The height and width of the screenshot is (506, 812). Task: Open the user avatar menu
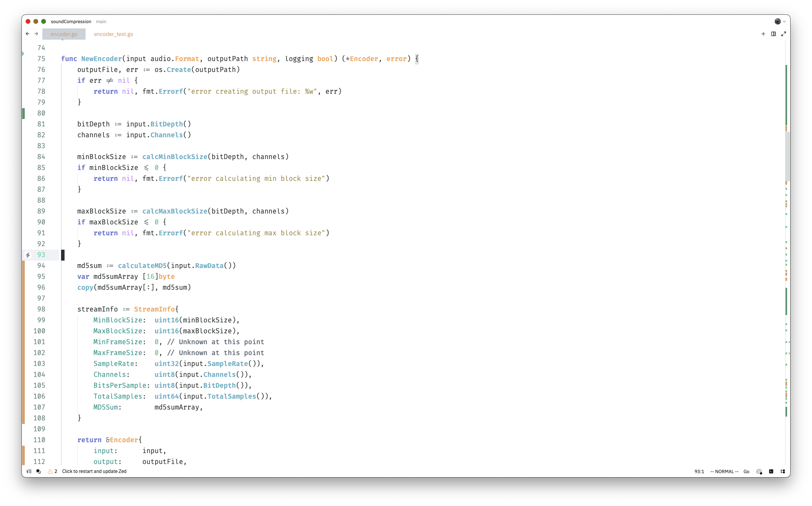780,21
